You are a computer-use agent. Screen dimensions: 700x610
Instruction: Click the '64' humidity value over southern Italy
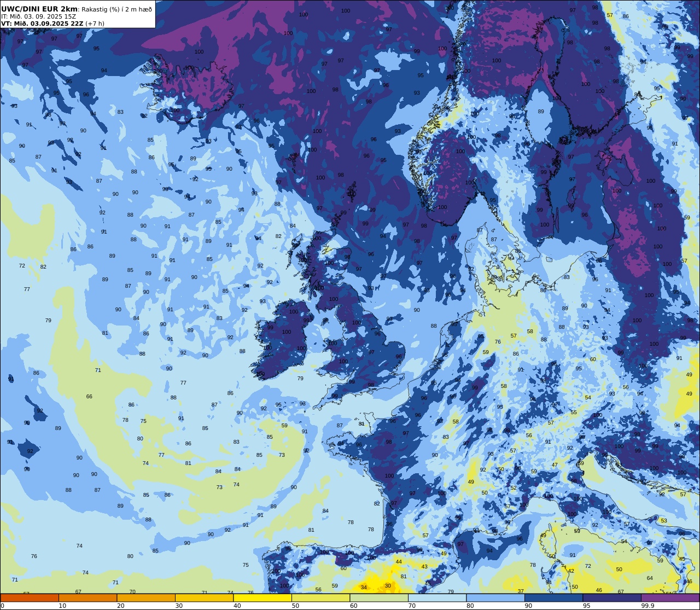tap(650, 578)
